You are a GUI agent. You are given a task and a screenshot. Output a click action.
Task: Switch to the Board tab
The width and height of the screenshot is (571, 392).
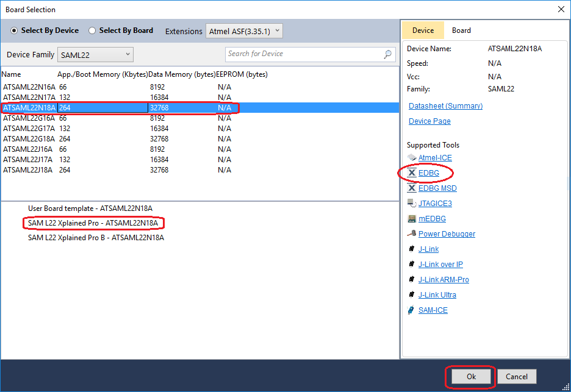tap(461, 30)
